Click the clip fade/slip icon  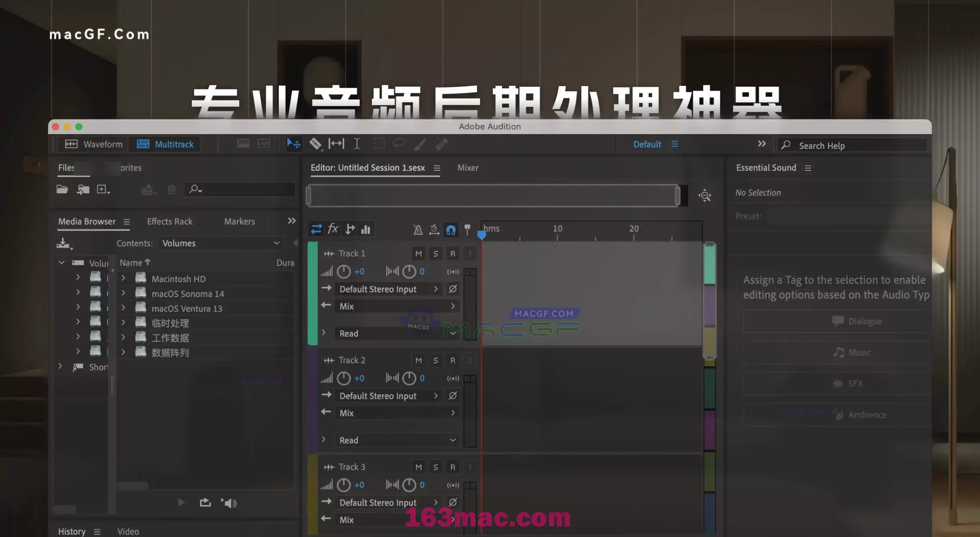point(336,144)
